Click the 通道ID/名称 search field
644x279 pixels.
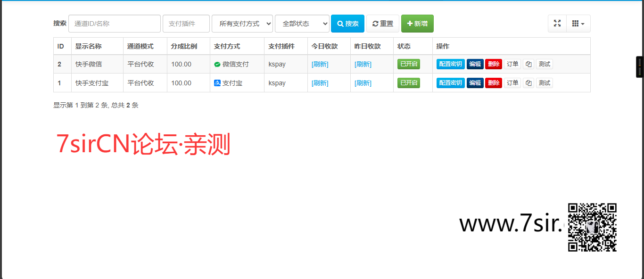coord(115,24)
